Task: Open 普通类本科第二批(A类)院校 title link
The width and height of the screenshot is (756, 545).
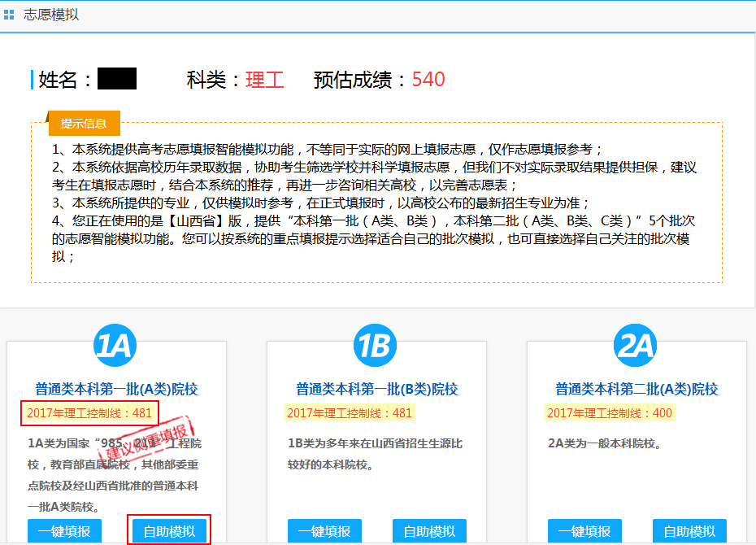Action: (637, 389)
